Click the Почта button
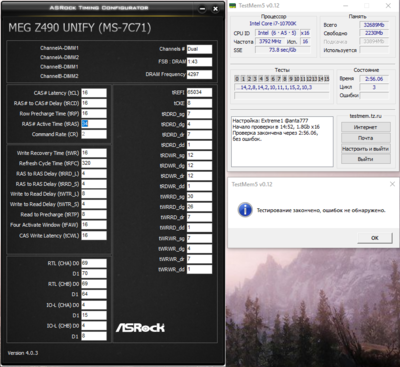This screenshot has height=367, width=400. 366,138
